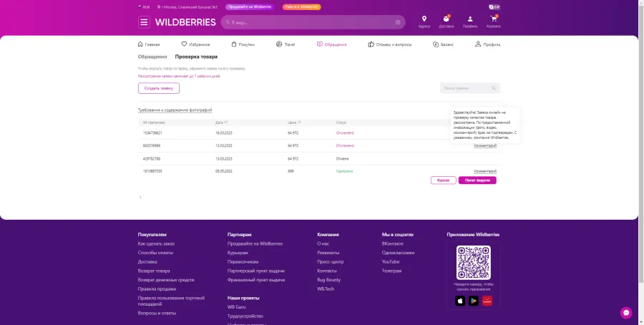Screen dimensions: 644x325
Task: Open the Баланс tab
Action: [x=443, y=44]
